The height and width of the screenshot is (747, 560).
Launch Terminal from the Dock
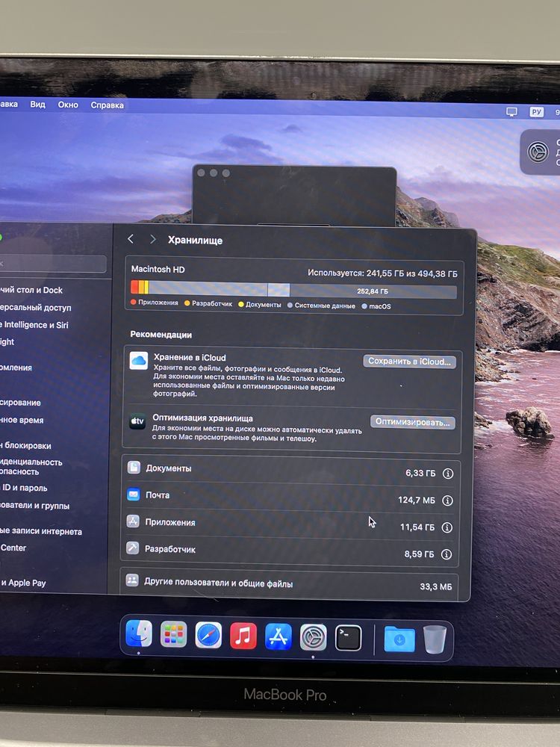[x=348, y=639]
